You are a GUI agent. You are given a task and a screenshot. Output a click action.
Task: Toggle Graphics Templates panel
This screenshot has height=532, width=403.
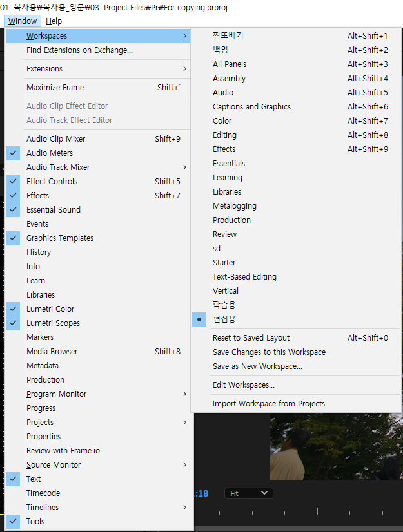click(98, 238)
